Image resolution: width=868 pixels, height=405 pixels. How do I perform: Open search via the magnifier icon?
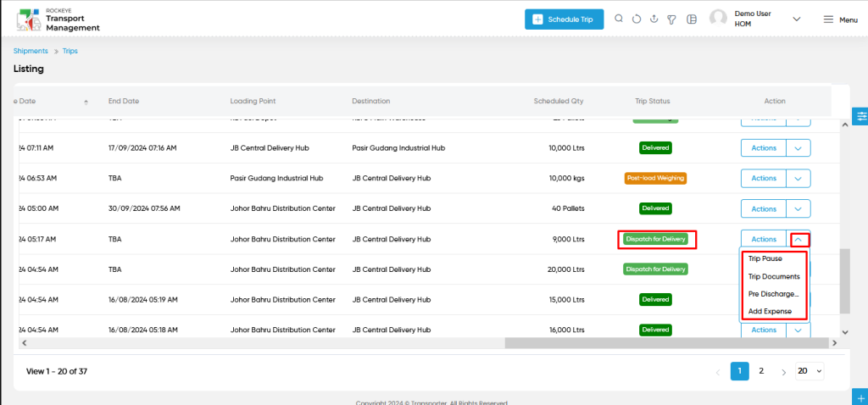coord(619,19)
